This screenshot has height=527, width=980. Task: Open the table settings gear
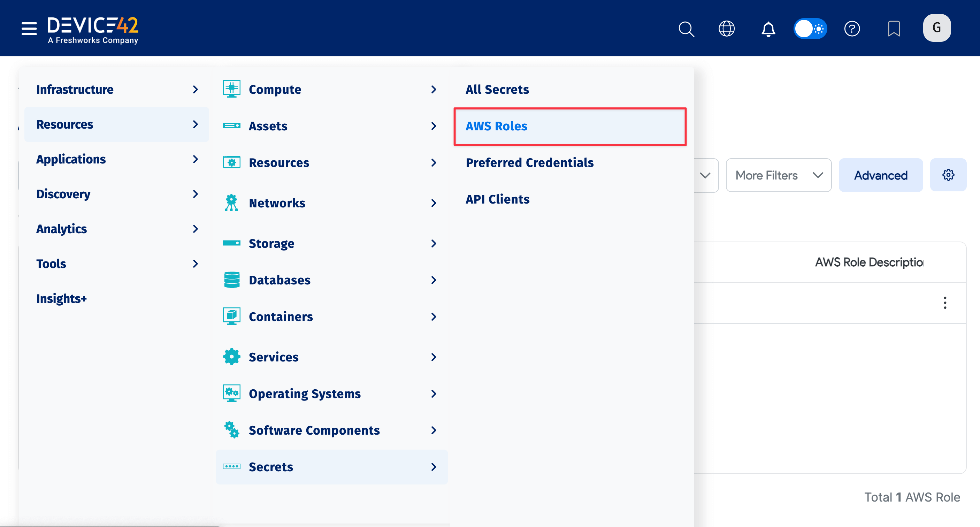(x=948, y=175)
